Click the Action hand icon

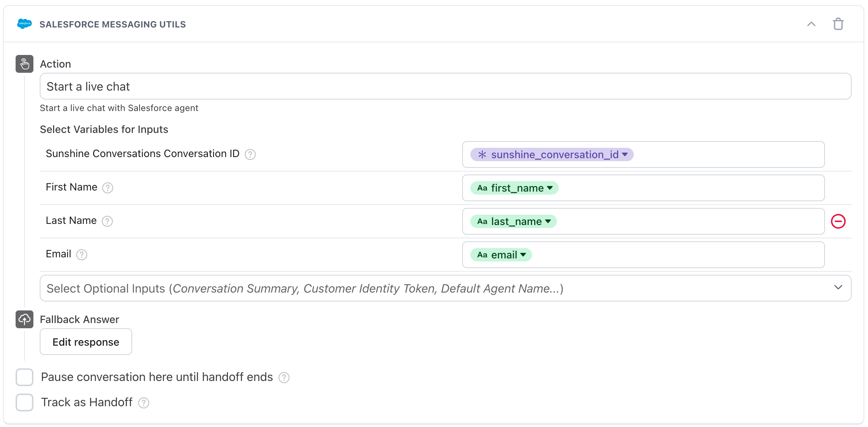coord(24,63)
